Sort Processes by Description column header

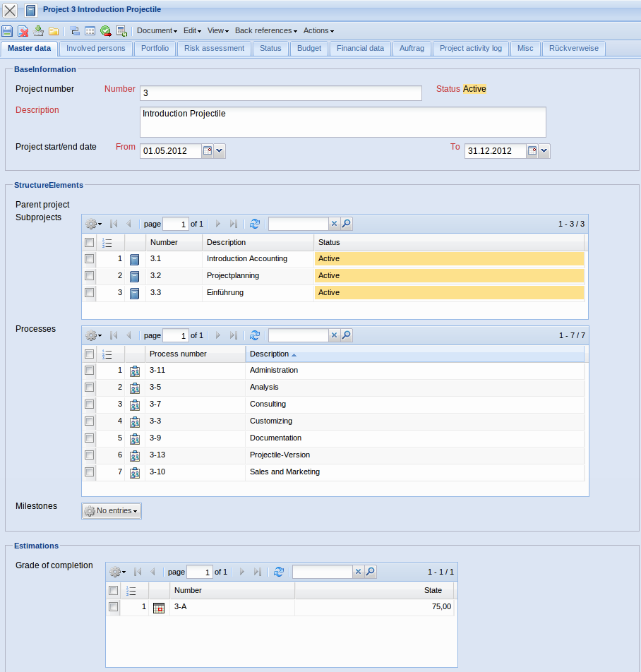click(270, 354)
